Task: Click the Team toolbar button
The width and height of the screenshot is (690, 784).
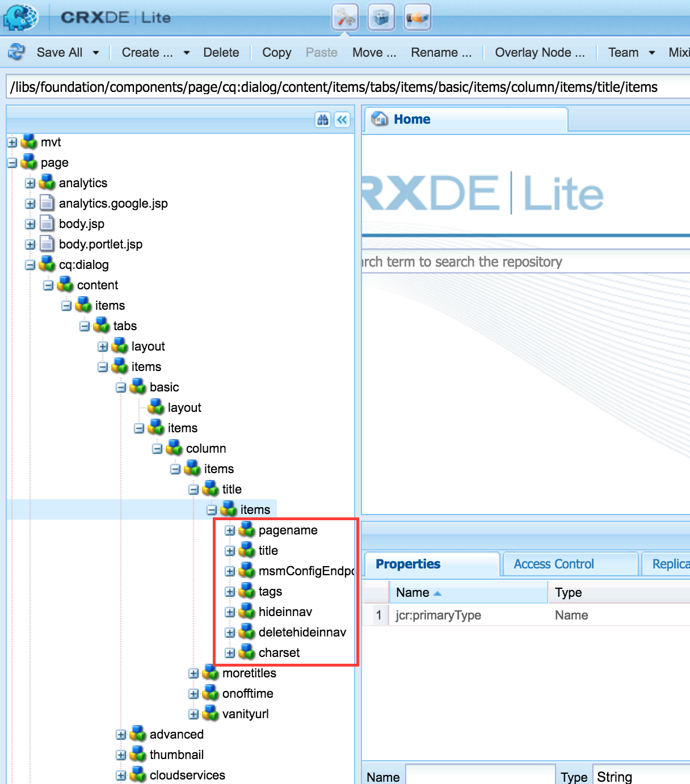Action: pyautogui.click(x=624, y=52)
